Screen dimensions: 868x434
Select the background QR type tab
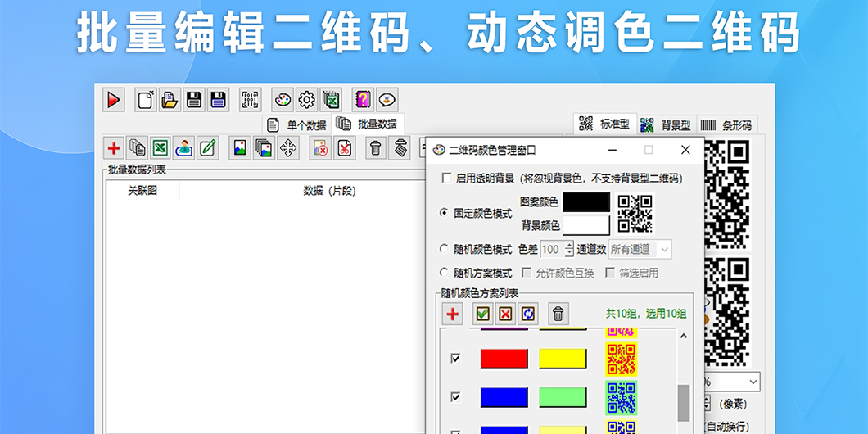667,125
